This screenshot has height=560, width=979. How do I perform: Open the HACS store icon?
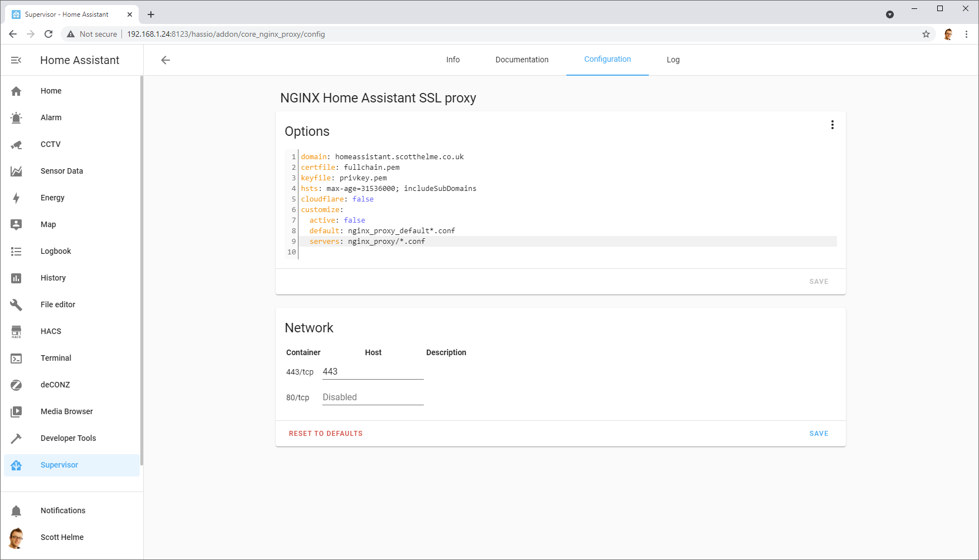[16, 332]
